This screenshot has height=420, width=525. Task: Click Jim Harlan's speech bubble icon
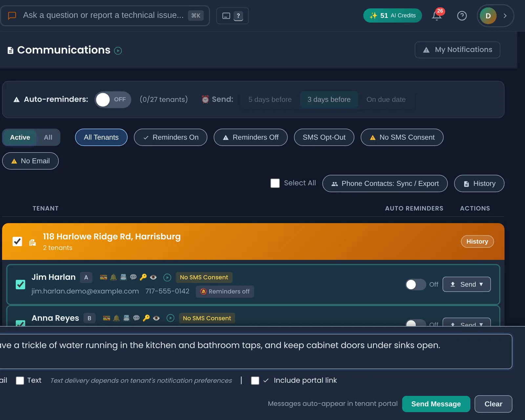133,277
